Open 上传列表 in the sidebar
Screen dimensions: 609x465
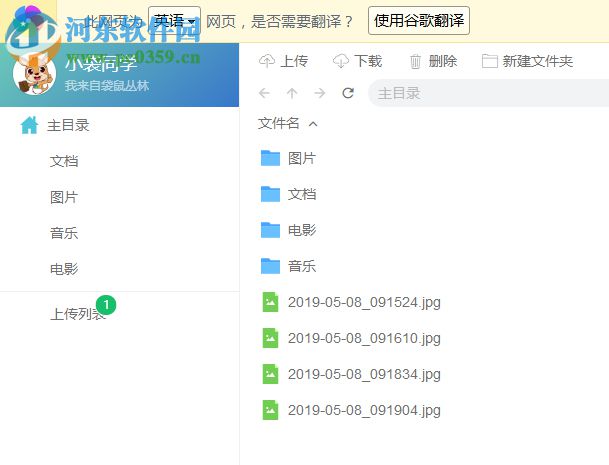pyautogui.click(x=78, y=314)
